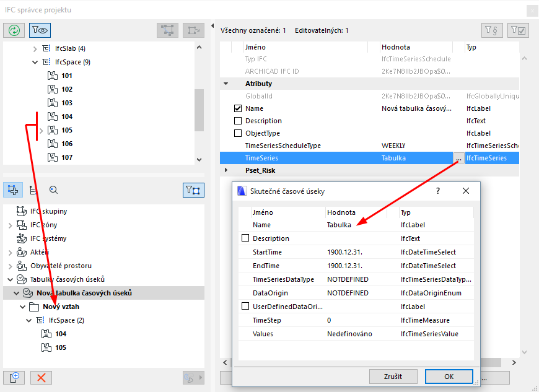Screen dimensions: 539x392
Task: Click the grayed assign-to dropdown button
Action: pos(193,378)
